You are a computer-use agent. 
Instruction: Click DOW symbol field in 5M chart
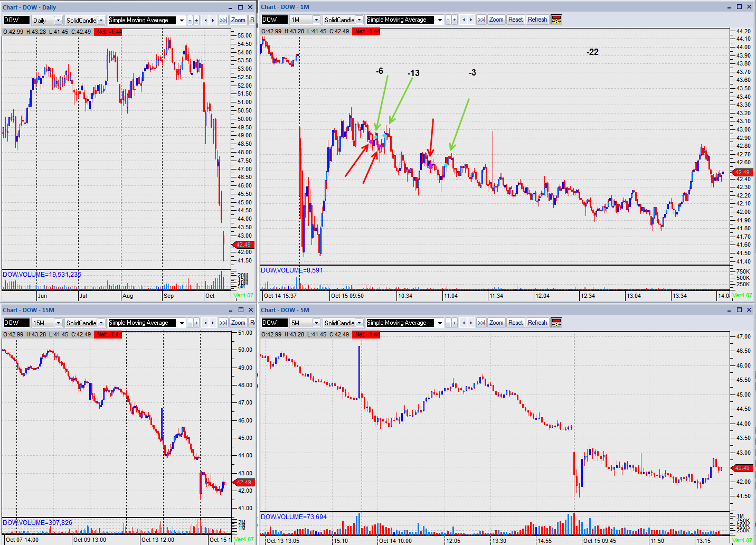click(x=275, y=323)
